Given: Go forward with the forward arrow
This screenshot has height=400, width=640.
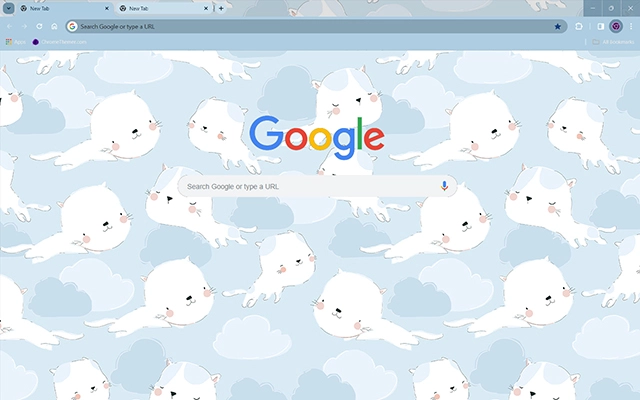Looking at the screenshot, I should coord(24,27).
